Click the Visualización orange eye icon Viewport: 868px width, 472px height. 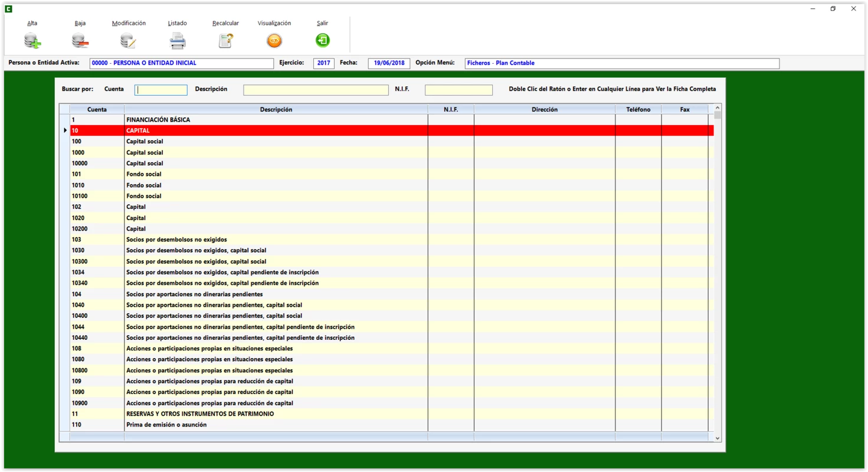[274, 41]
